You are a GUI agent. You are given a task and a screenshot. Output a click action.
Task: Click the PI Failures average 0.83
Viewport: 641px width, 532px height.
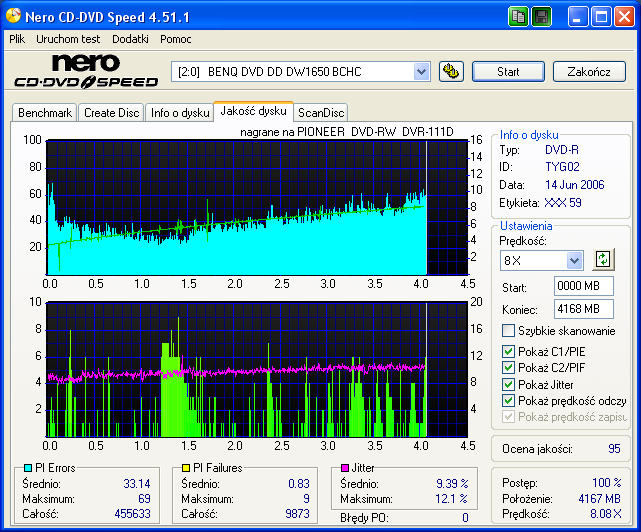[299, 484]
